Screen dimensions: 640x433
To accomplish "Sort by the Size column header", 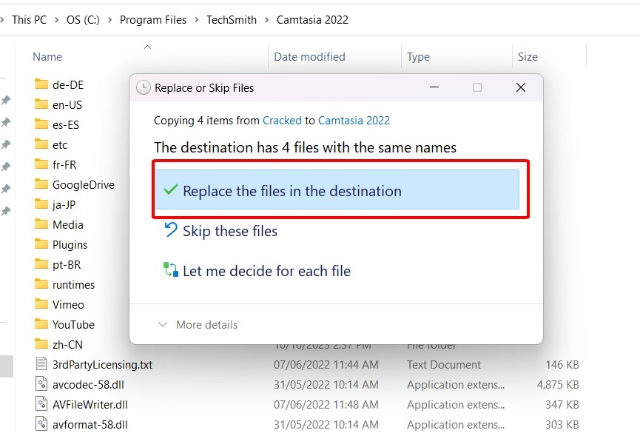I will coord(527,57).
